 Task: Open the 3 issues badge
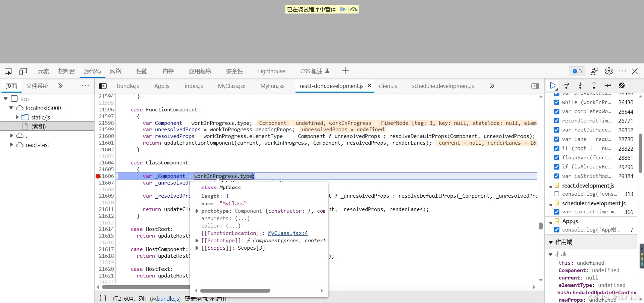coord(577,71)
